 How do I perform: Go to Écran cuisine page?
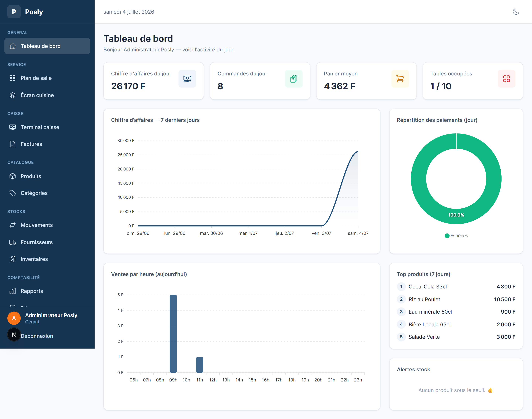click(47, 95)
